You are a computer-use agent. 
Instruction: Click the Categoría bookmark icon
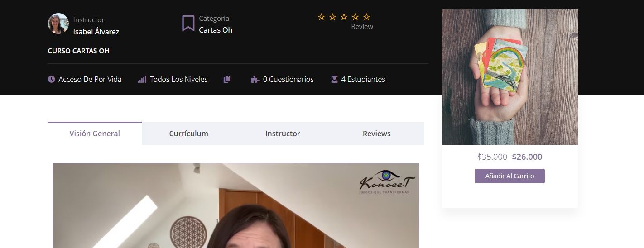188,23
